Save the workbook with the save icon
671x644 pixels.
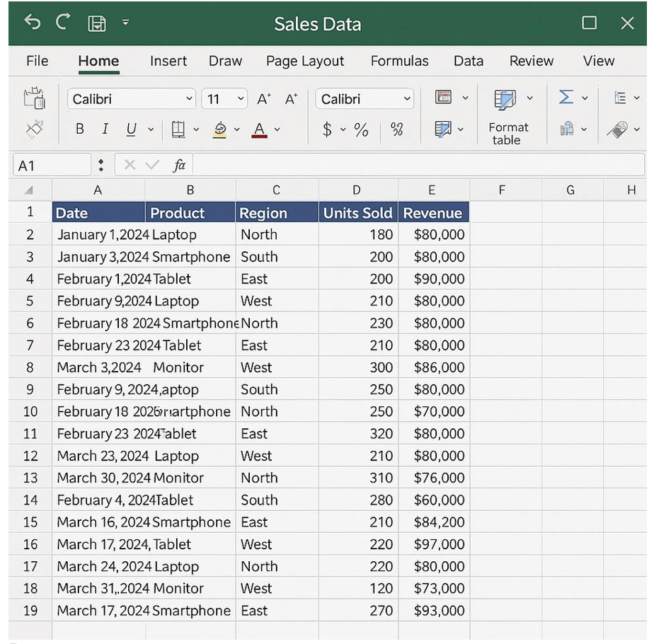point(97,23)
